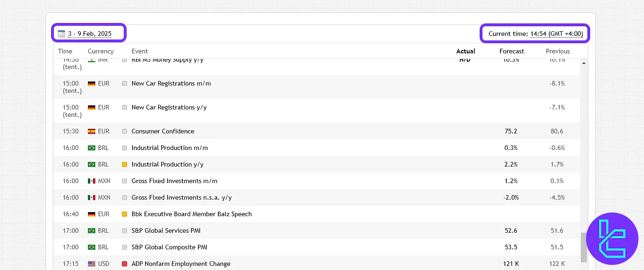The image size is (644, 270).
Task: Open Gross Fixed Investments m/m event
Action: tap(174, 181)
